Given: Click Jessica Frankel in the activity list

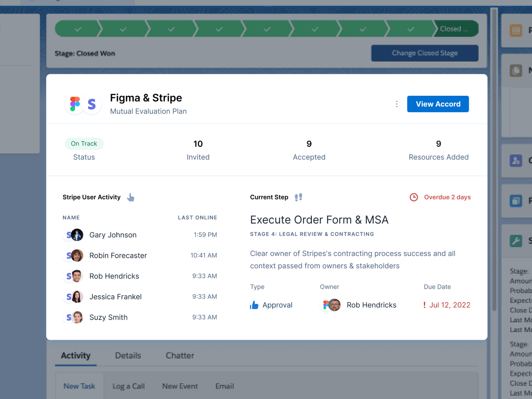Looking at the screenshot, I should tap(116, 297).
